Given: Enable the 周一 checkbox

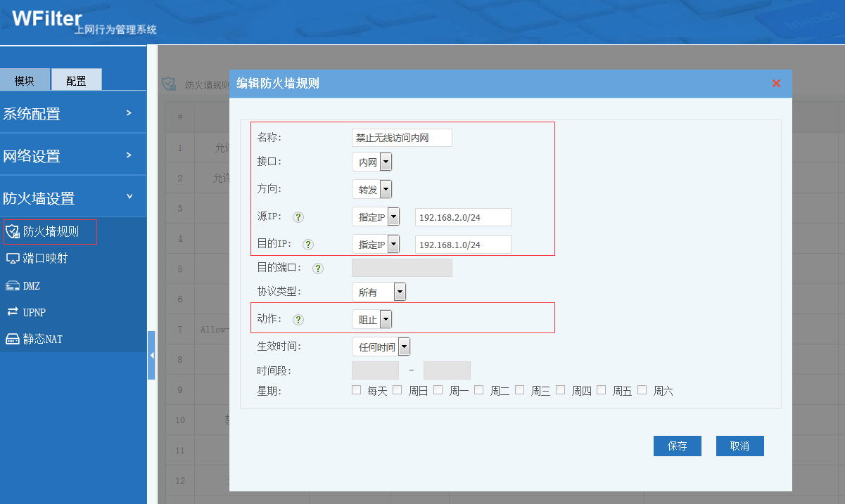Looking at the screenshot, I should (438, 390).
